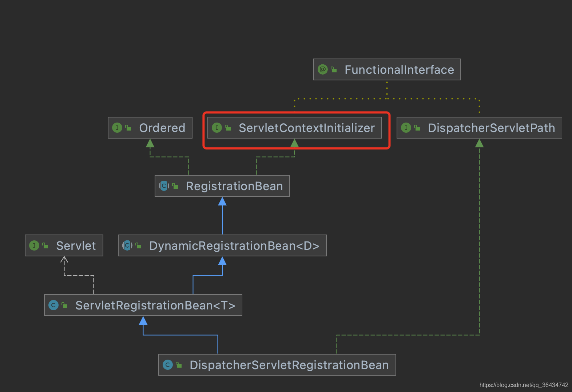Select the DynamicRegistrationBean<D> node label
572x392 pixels.
click(x=234, y=245)
